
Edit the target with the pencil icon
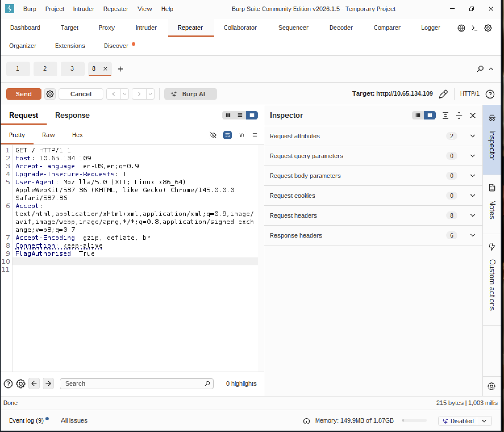443,94
